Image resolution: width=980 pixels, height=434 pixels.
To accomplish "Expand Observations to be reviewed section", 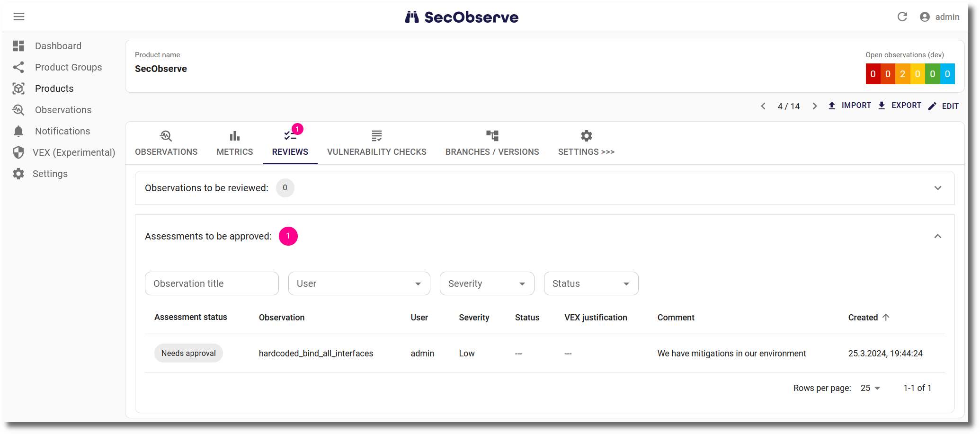I will click(x=937, y=188).
